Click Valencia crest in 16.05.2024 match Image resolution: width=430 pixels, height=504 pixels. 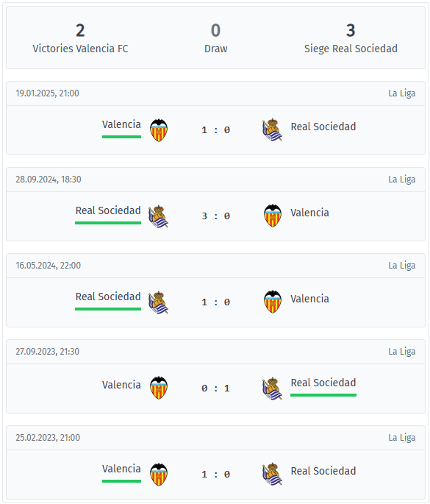coord(273,302)
